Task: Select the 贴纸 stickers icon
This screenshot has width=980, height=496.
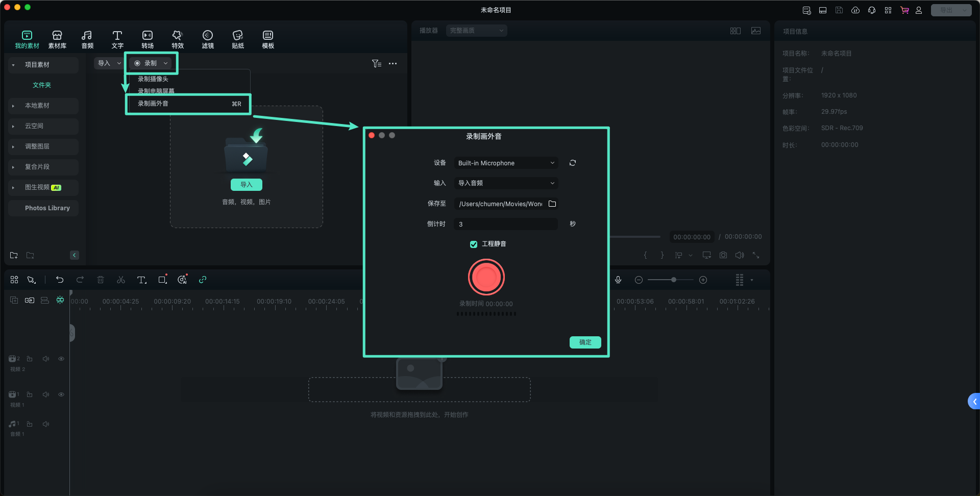Action: [x=238, y=39]
